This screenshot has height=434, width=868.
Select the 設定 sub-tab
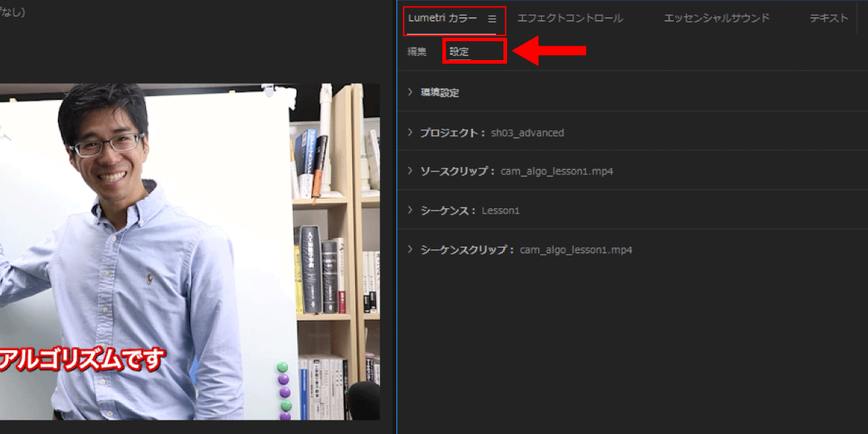click(x=459, y=52)
